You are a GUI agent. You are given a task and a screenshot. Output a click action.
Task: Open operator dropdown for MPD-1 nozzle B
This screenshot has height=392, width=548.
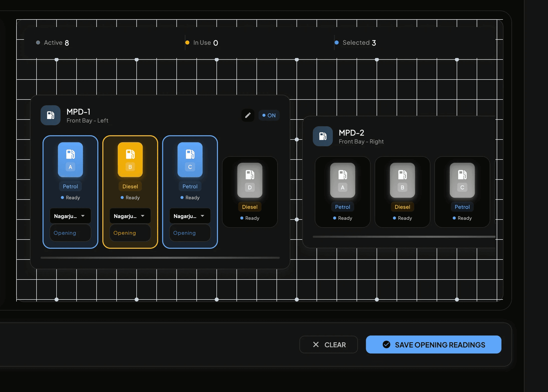[x=130, y=216]
